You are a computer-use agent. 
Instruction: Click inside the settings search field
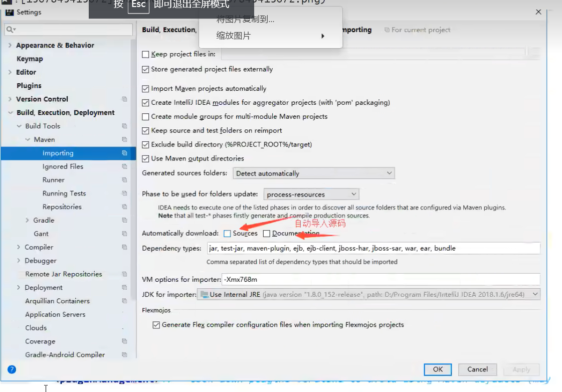pyautogui.click(x=69, y=30)
